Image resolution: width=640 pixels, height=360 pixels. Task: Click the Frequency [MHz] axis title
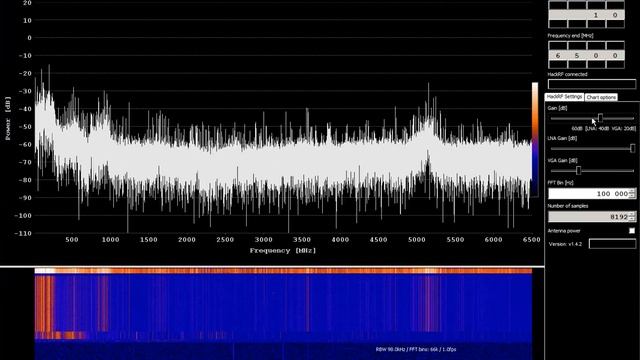point(283,251)
